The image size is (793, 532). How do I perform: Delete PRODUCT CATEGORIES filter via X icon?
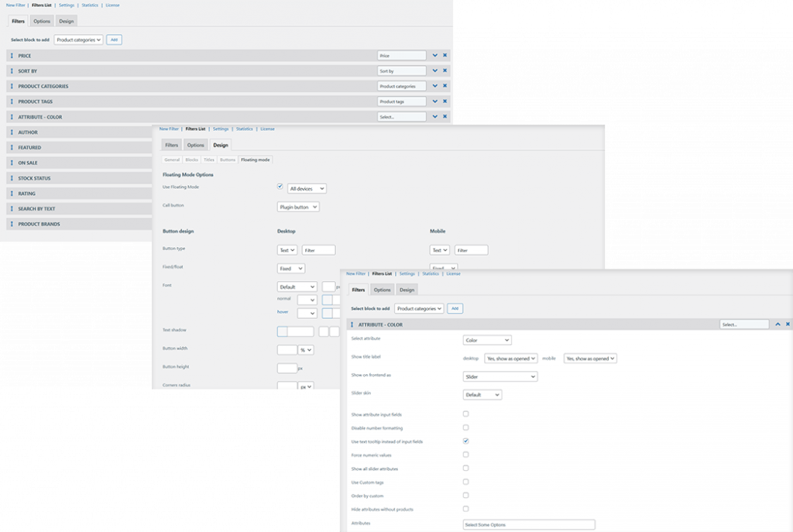tap(445, 85)
